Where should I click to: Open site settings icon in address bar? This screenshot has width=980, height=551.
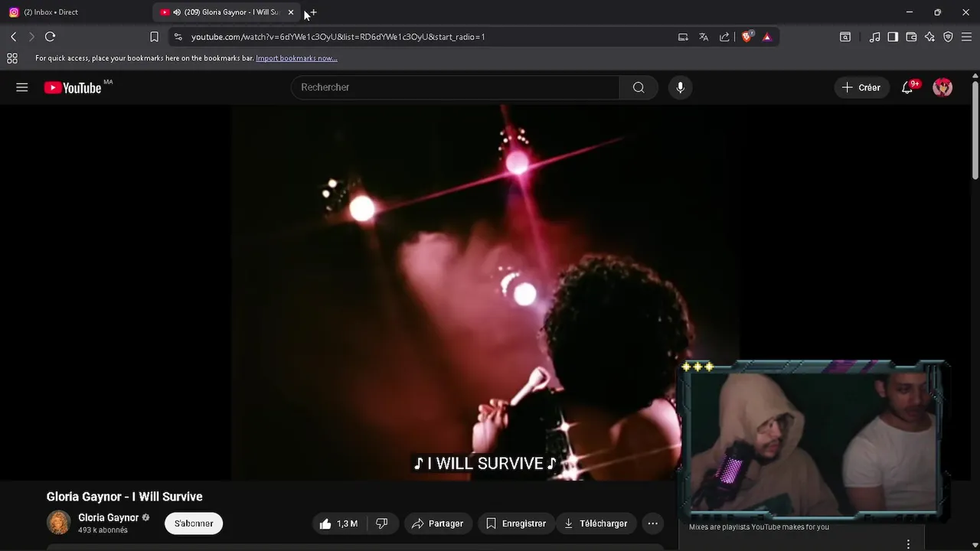pyautogui.click(x=178, y=37)
